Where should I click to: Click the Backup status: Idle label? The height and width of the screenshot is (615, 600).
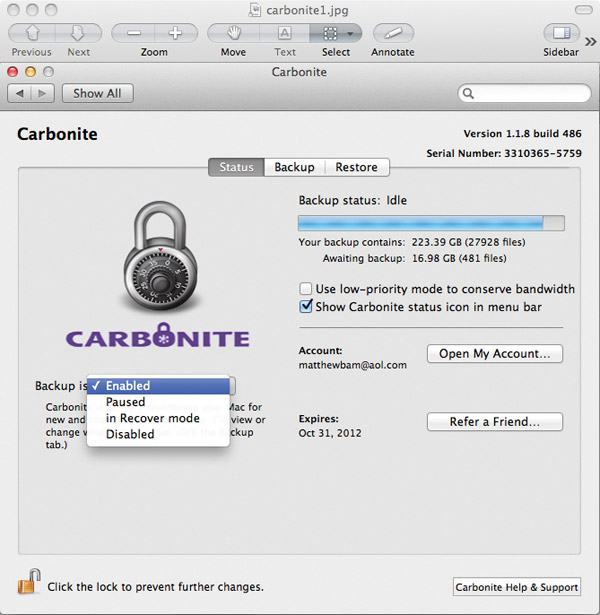353,200
